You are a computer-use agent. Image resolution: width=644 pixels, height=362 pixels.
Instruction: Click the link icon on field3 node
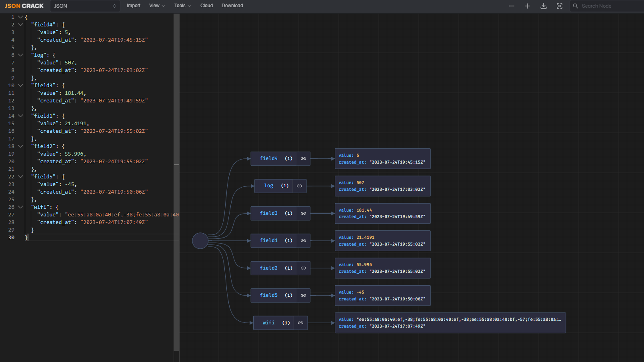tap(303, 214)
